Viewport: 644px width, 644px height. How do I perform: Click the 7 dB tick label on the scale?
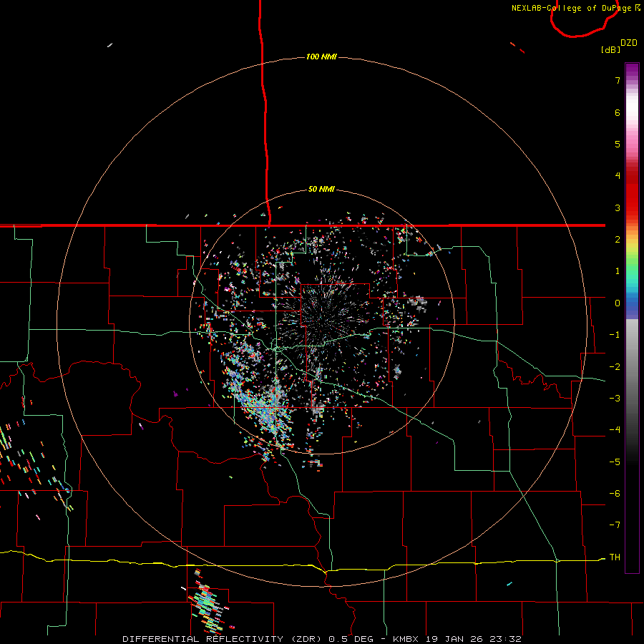click(618, 80)
